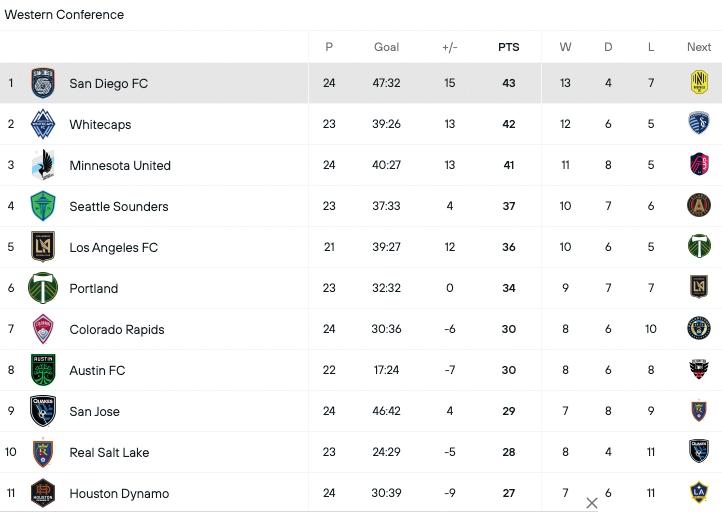
Task: Click the Whitecaps team logo
Action: 43,124
